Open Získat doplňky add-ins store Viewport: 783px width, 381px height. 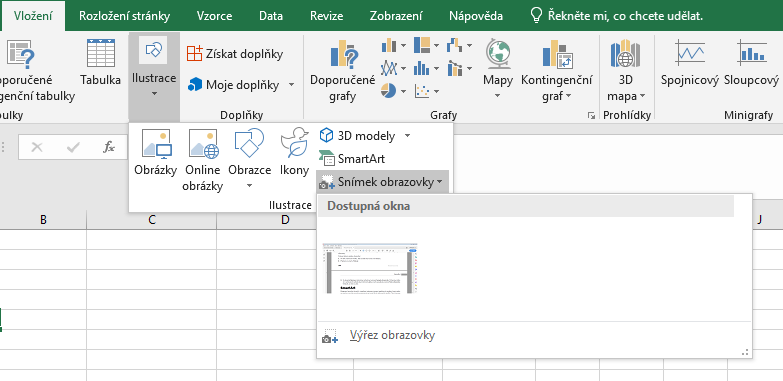(235, 54)
